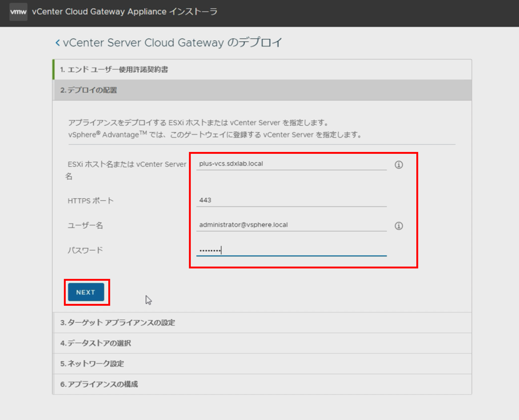Click the ESXi ホスト名または vCenter Server 名 label
Screen dimensions: 519x420
pos(126,170)
